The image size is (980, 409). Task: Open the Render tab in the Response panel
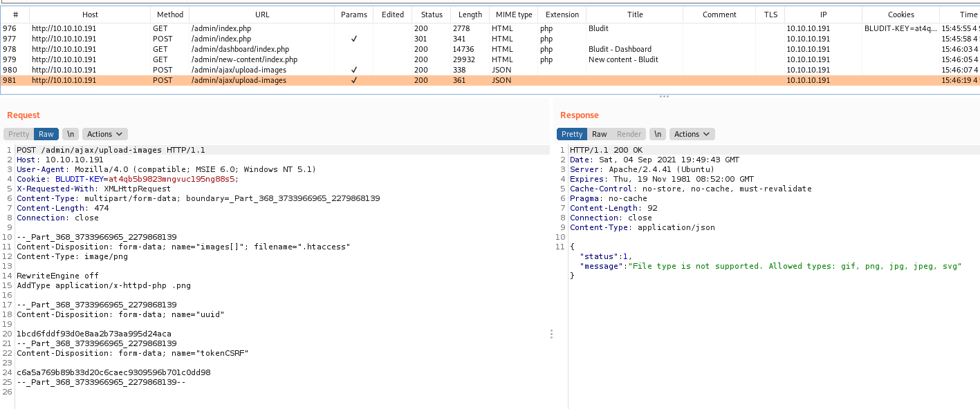pyautogui.click(x=629, y=134)
